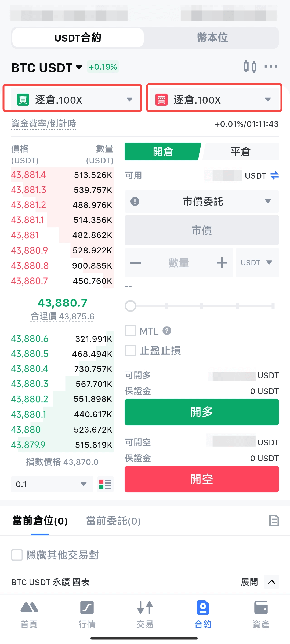The height and width of the screenshot is (644, 290).
Task: Go to 資產 wallet icon
Action: click(261, 613)
